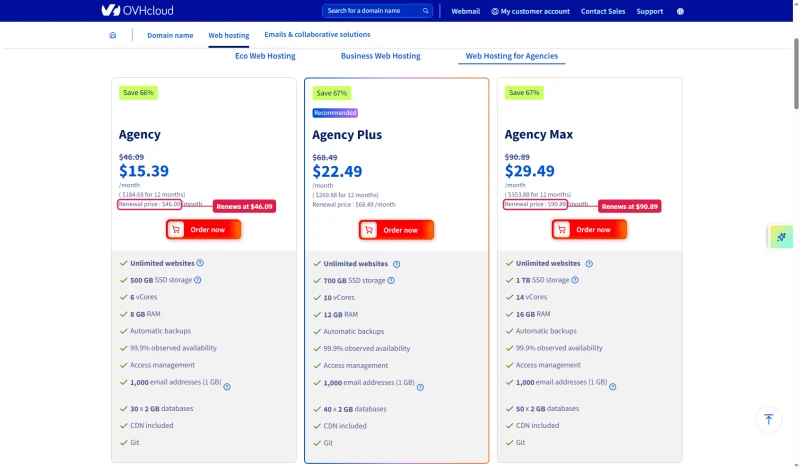
Task: Open the Domain name menu
Action: (170, 35)
